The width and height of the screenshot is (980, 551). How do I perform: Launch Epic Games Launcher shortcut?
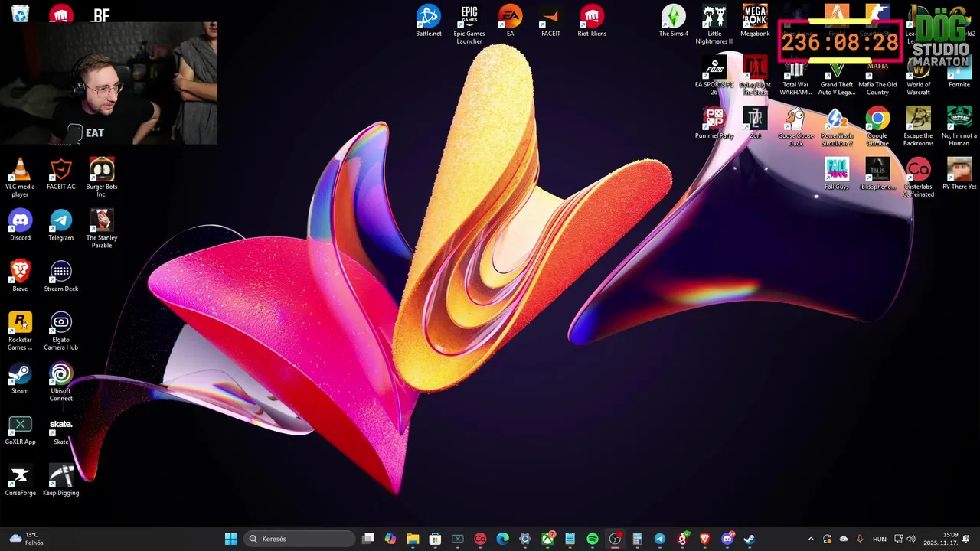[x=469, y=24]
